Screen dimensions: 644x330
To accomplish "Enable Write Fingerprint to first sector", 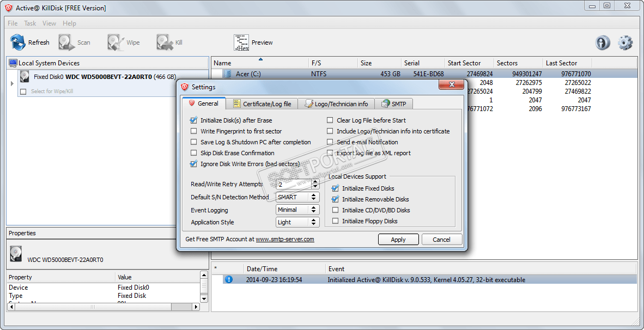I will click(194, 131).
